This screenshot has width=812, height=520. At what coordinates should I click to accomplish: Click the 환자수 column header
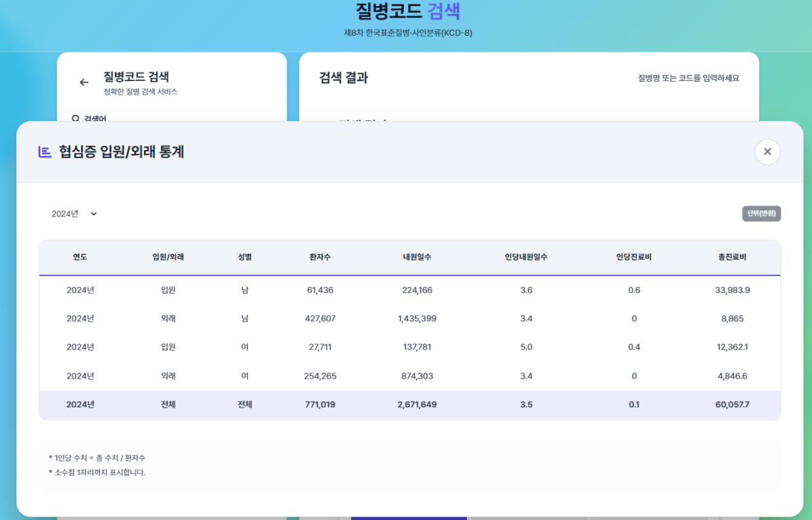319,257
